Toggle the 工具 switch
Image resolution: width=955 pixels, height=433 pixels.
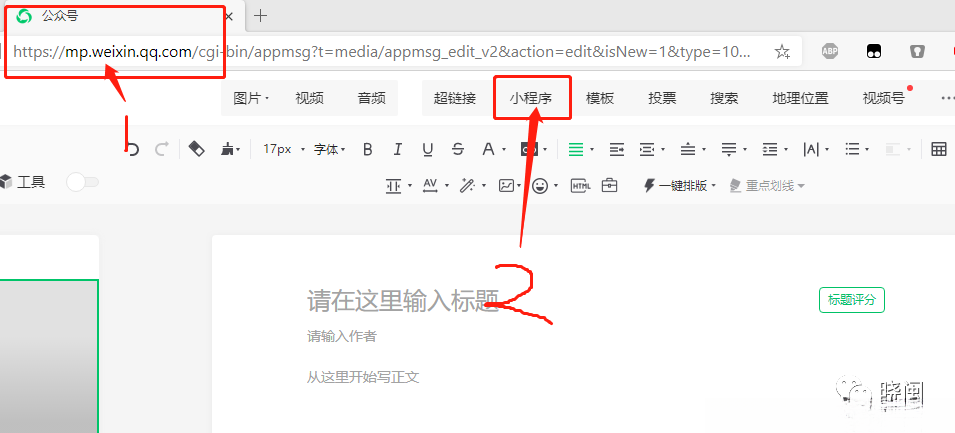(x=82, y=182)
